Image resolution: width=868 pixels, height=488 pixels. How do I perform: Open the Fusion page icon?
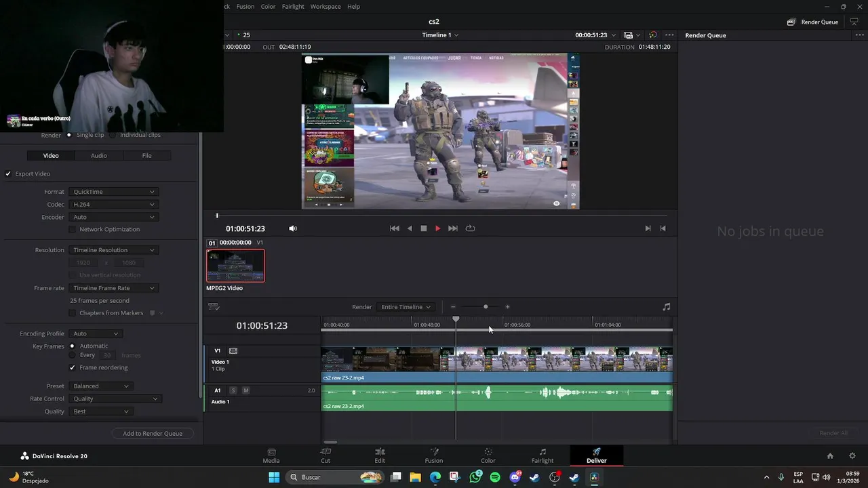pos(434,455)
